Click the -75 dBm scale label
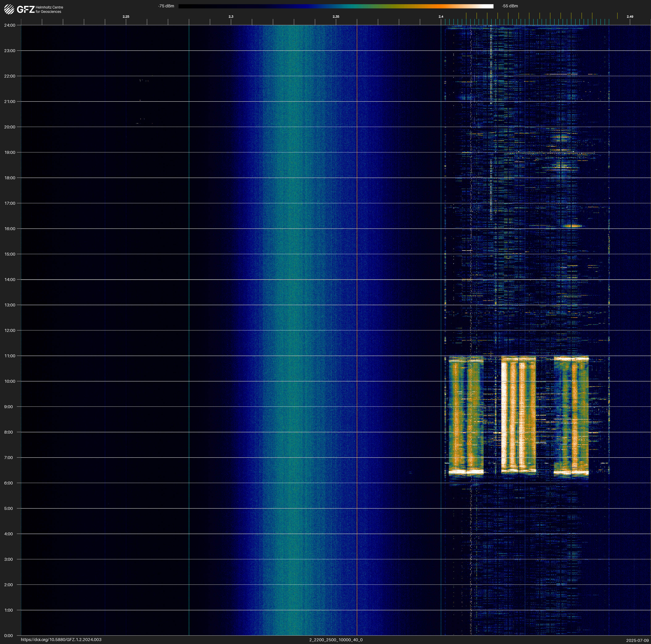Viewport: 651px width, 644px height. [x=166, y=6]
